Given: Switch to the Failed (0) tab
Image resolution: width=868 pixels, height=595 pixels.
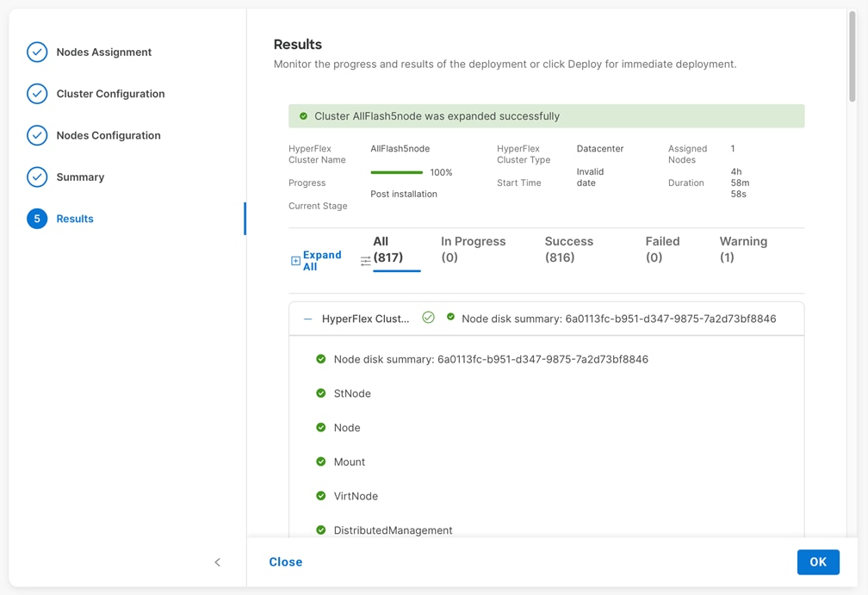Looking at the screenshot, I should coord(662,250).
